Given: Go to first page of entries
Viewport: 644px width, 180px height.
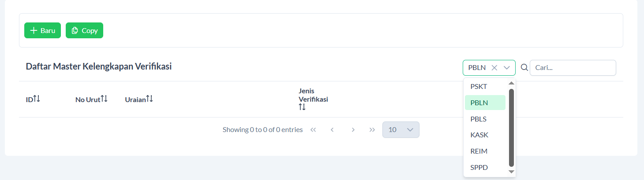Looking at the screenshot, I should [x=313, y=130].
